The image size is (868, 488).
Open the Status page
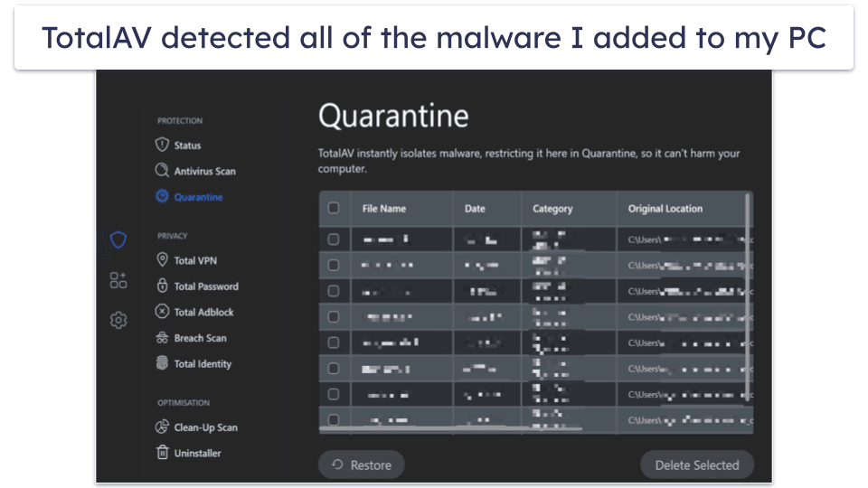188,145
